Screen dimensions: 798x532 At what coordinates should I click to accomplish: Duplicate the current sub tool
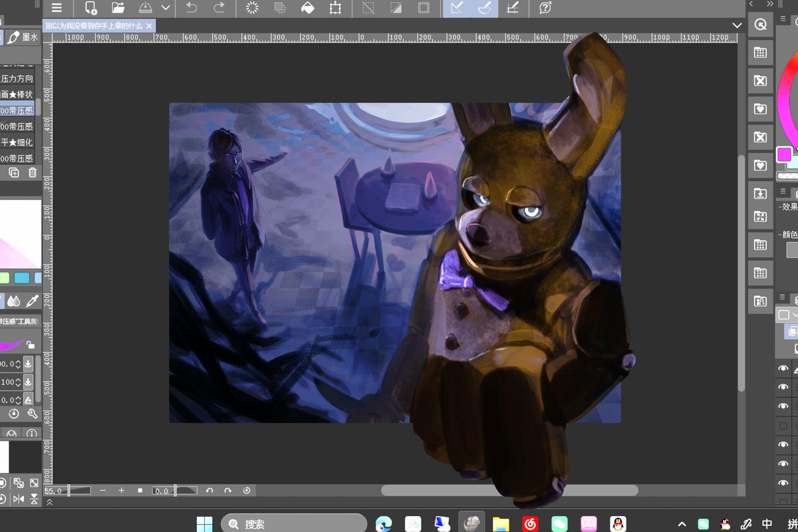pyautogui.click(x=13, y=173)
